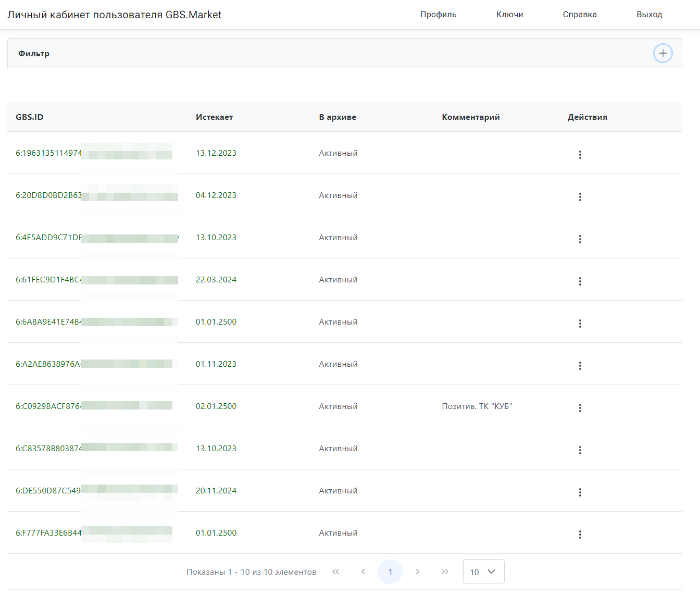Image resolution: width=700 pixels, height=595 pixels.
Task: Click Выход to log out
Action: tap(649, 15)
